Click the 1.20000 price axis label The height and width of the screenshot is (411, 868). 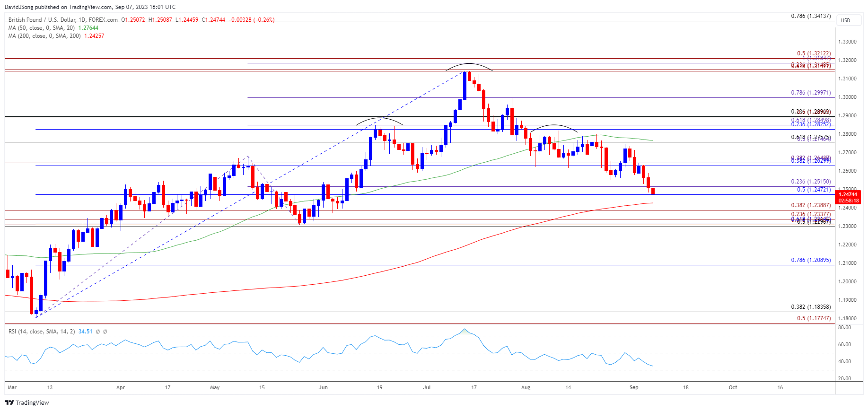(847, 281)
